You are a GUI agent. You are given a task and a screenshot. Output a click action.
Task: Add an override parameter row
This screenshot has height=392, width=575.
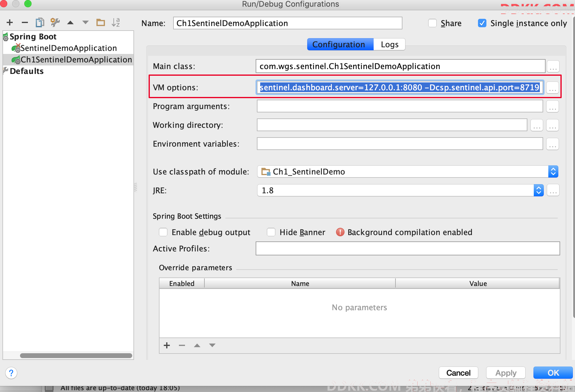pyautogui.click(x=167, y=345)
